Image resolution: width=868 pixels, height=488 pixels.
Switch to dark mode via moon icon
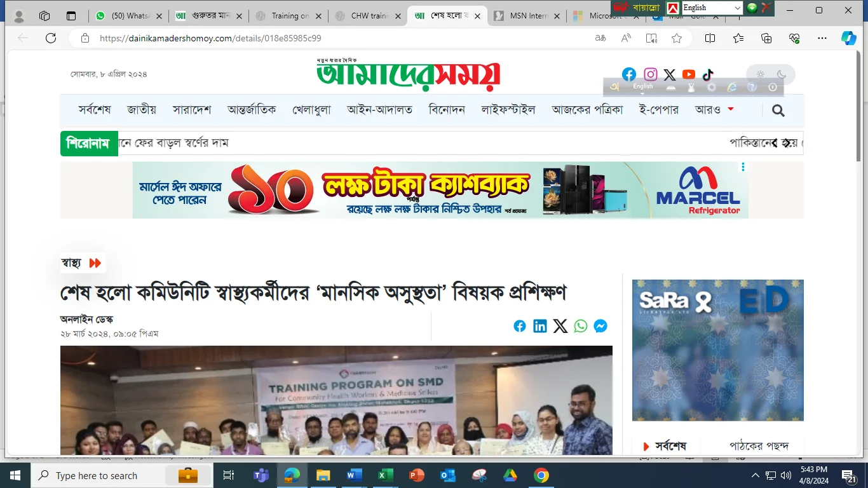tap(782, 74)
